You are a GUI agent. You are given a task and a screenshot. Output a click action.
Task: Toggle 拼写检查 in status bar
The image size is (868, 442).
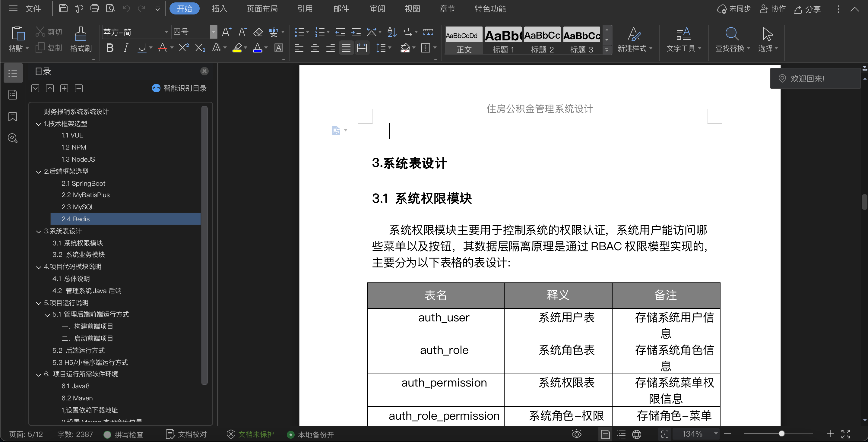tap(123, 434)
